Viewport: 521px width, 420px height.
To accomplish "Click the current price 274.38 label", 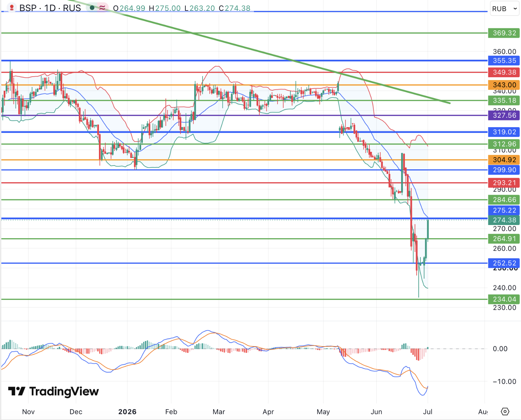I will [504, 220].
